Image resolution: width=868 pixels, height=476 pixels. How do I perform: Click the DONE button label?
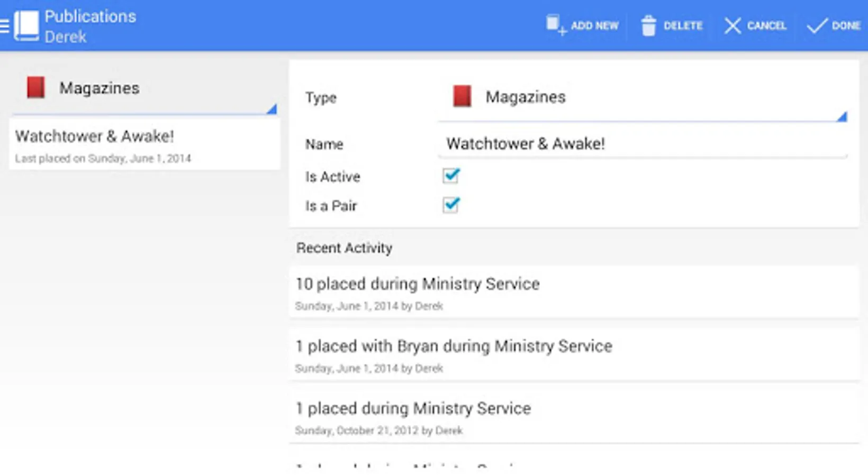[x=846, y=26]
